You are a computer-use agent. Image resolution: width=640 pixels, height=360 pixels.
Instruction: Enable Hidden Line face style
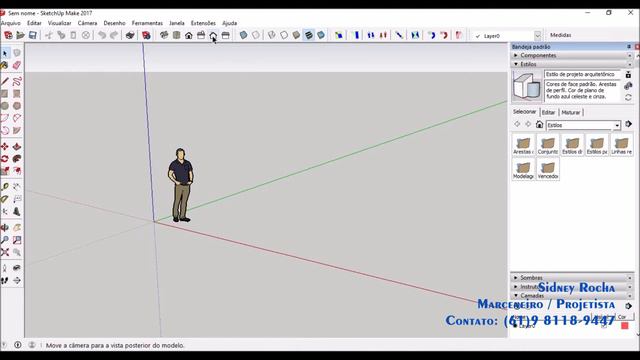(284, 36)
